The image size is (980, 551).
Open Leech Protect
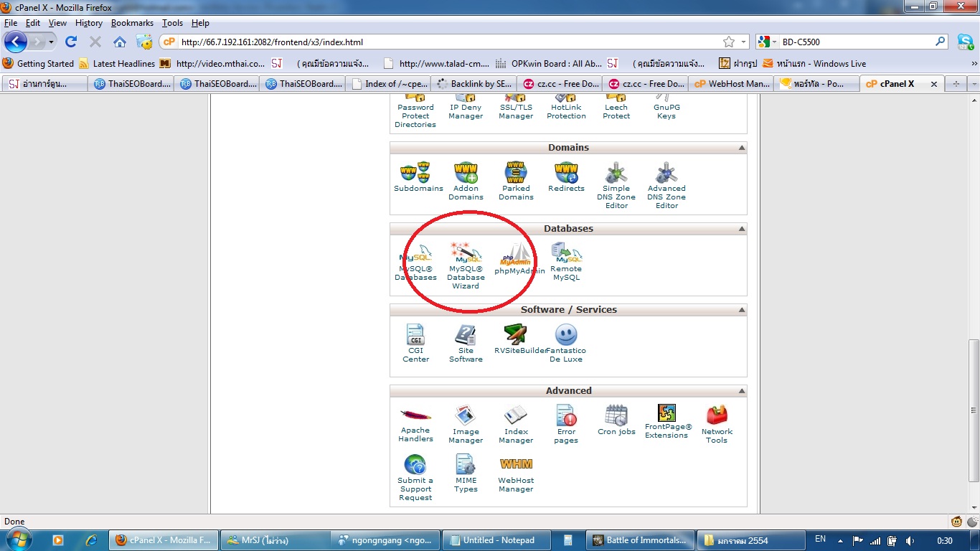616,106
